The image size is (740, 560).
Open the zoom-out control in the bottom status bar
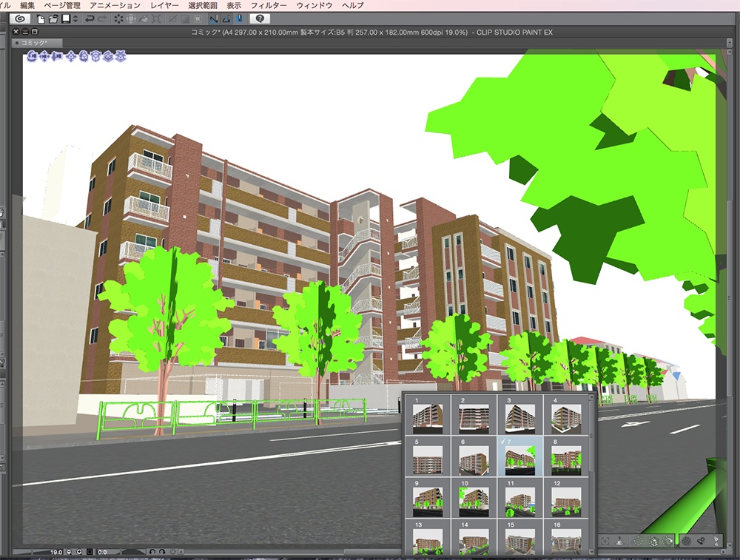pyautogui.click(x=68, y=551)
